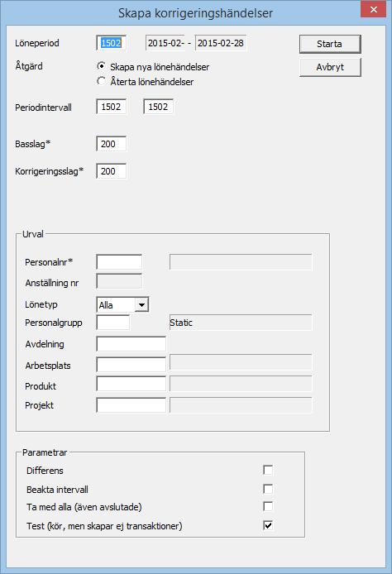Check 'Ta med alla (även avslutade)'
This screenshot has height=574, width=392.
click(x=268, y=506)
